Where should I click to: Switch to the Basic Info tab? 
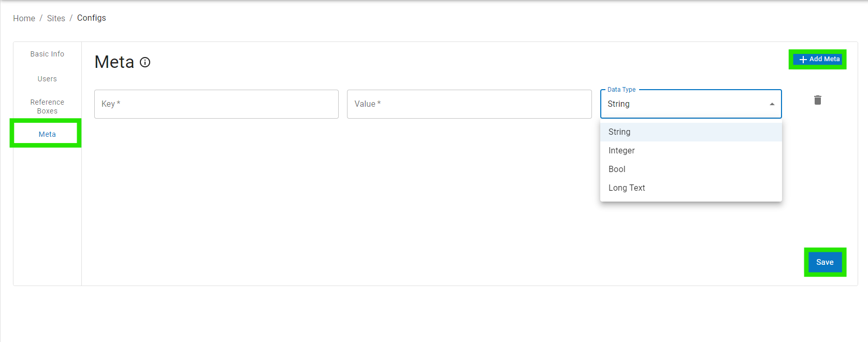(x=47, y=54)
